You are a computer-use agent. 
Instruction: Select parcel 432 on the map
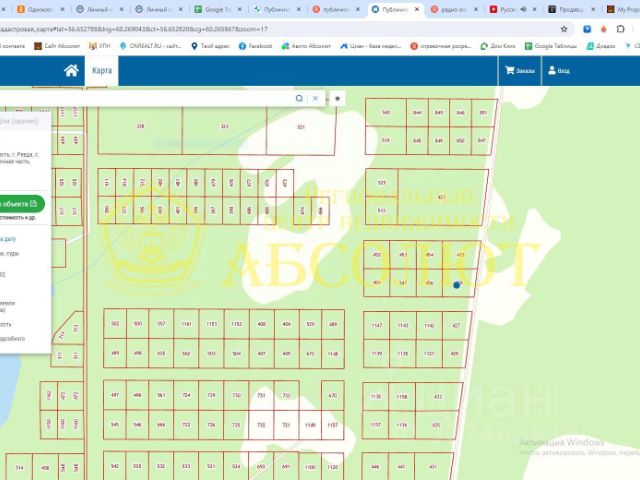tap(439, 396)
